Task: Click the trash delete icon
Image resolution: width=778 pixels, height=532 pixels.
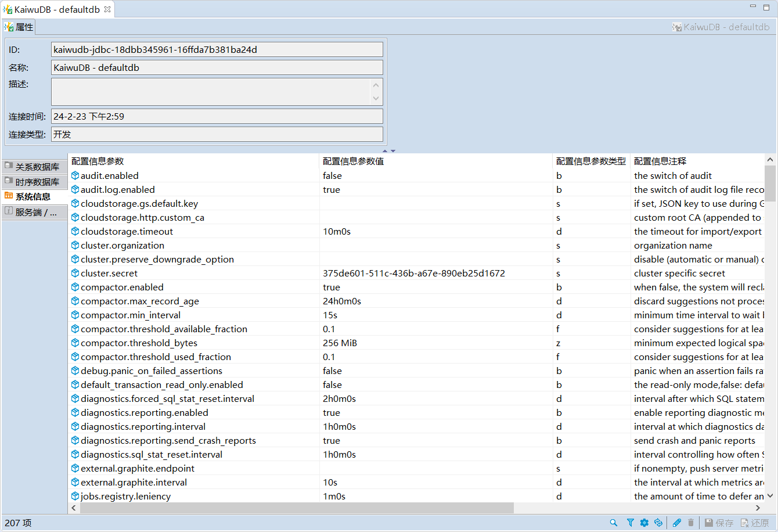Action: (691, 523)
